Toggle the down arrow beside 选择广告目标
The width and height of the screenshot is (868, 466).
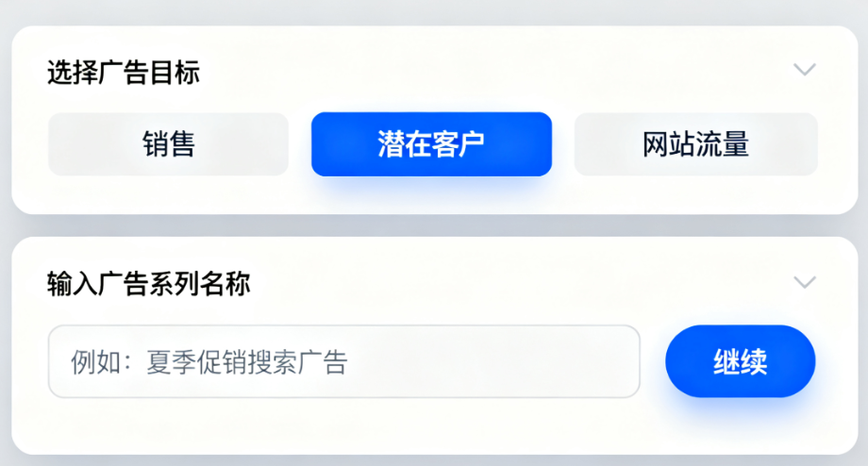tap(805, 70)
